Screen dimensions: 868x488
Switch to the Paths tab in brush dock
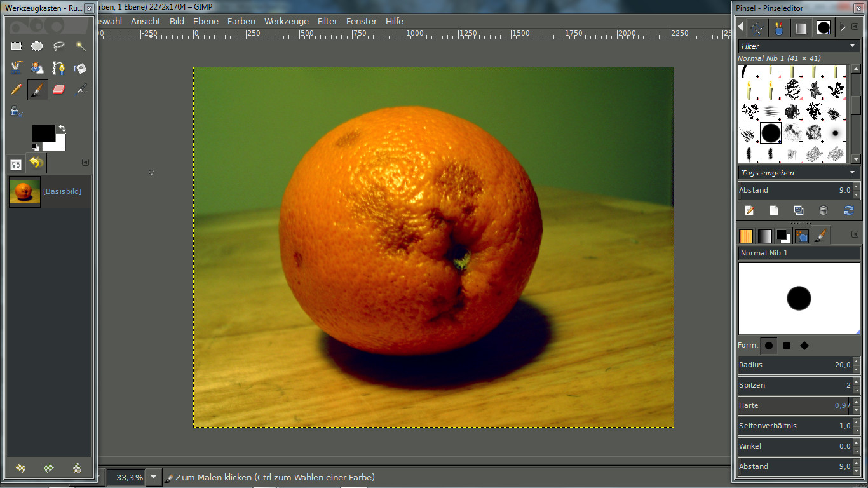tap(757, 27)
